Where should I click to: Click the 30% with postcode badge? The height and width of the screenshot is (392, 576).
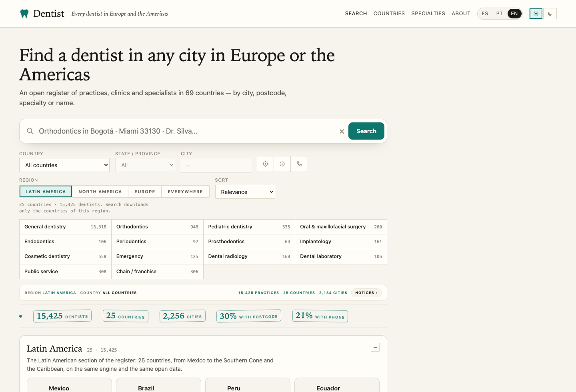(x=249, y=316)
